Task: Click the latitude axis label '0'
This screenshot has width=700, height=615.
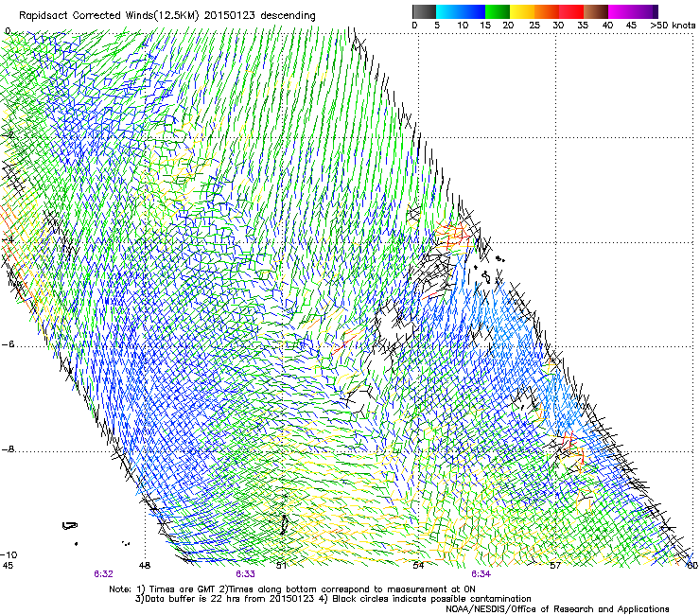Action: (8, 31)
